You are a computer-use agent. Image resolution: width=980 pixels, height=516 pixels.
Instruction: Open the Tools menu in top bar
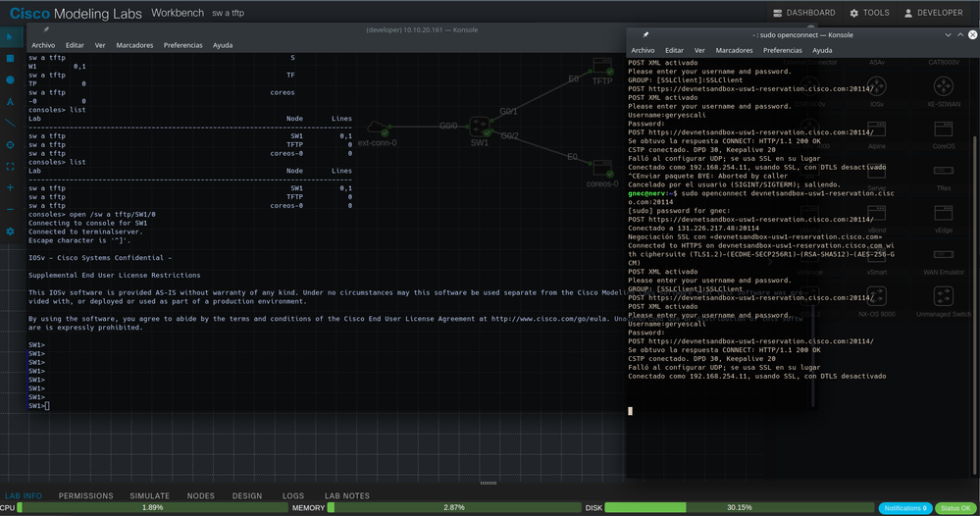click(869, 13)
